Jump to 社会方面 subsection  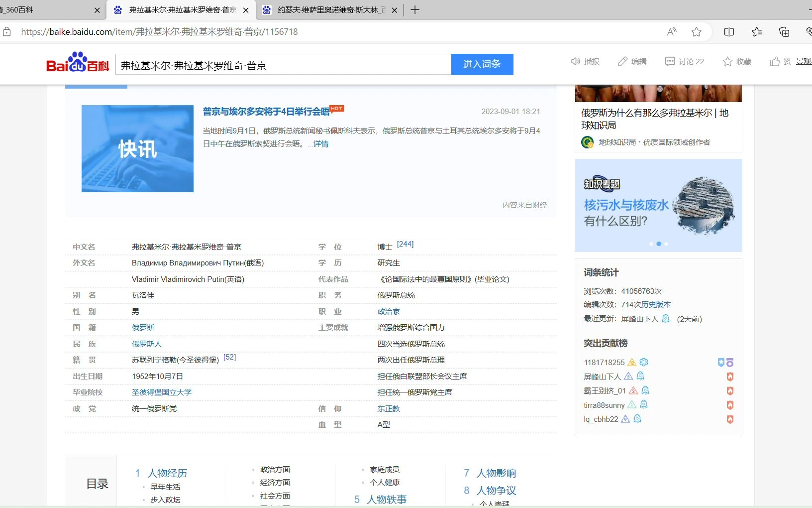point(275,496)
